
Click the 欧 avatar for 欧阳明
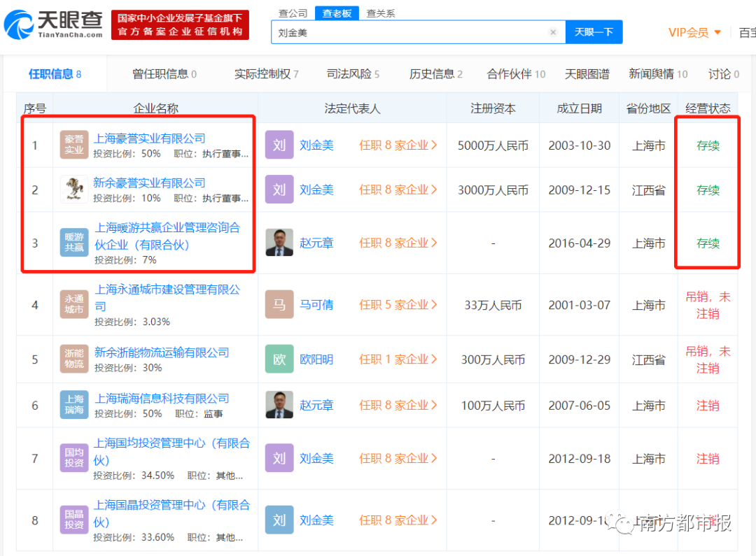[279, 359]
